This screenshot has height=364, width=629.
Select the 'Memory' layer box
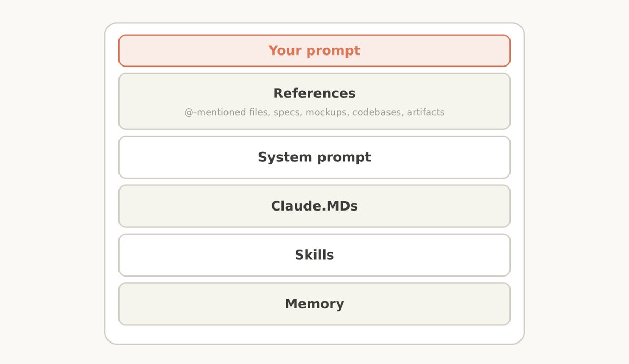point(314,304)
